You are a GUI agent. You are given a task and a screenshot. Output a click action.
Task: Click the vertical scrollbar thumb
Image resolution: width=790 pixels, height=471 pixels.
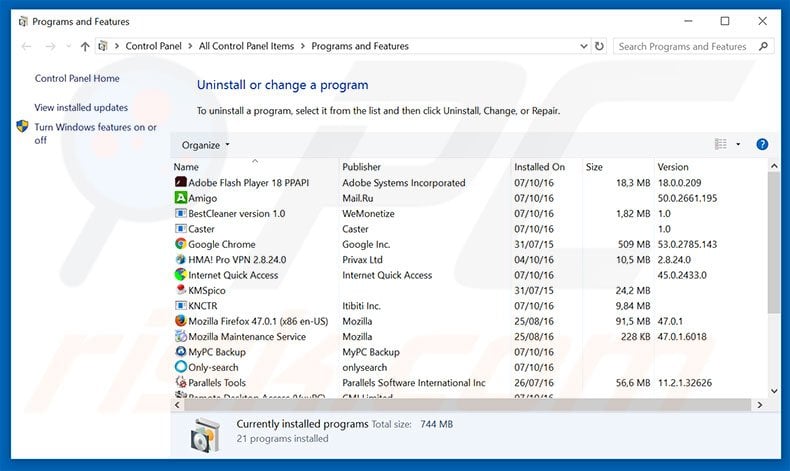point(773,243)
